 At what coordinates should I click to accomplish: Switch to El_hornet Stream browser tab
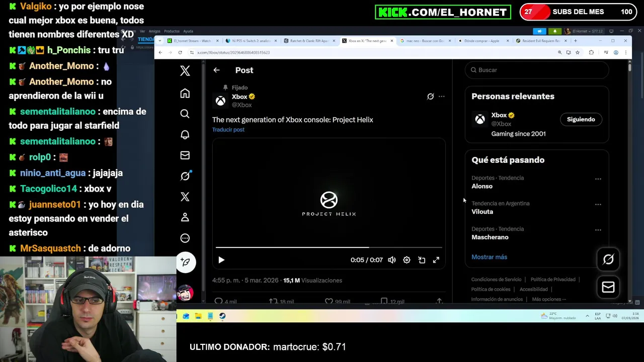pos(194,41)
